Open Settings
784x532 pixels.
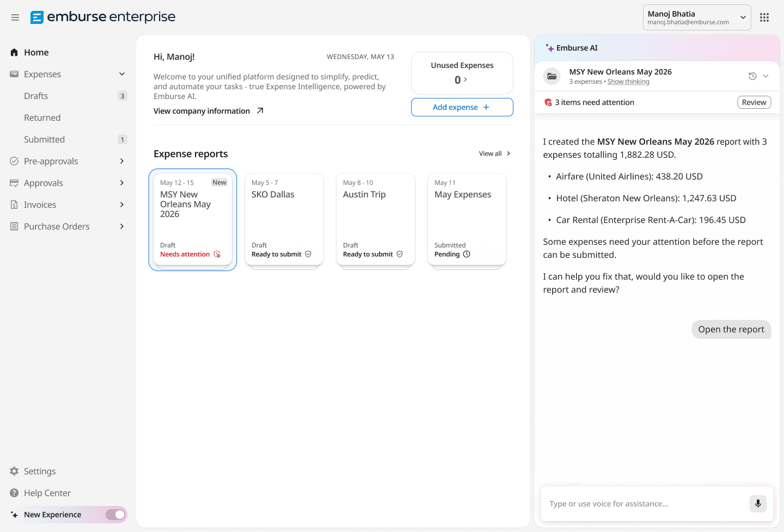coord(40,471)
